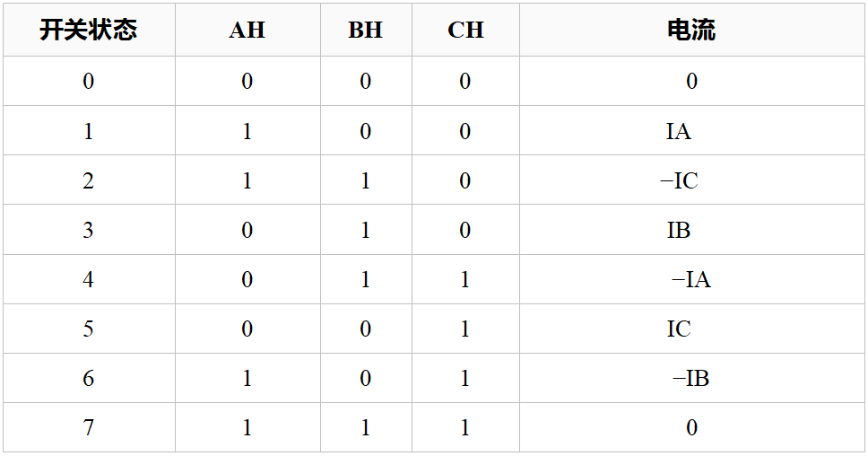Click switch state 2 in first column
Screen dimensions: 868x456
click(x=89, y=180)
